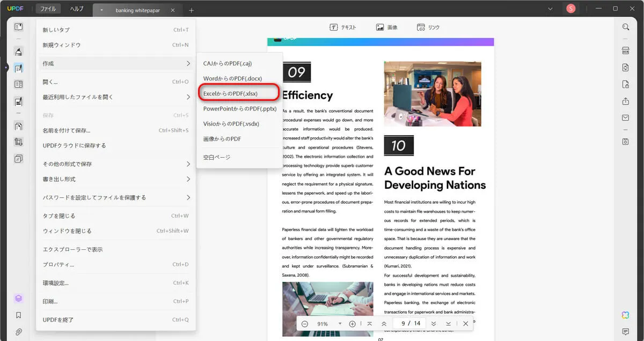Image resolution: width=644 pixels, height=341 pixels.
Task: Zoom in with the plus button
Action: click(353, 324)
